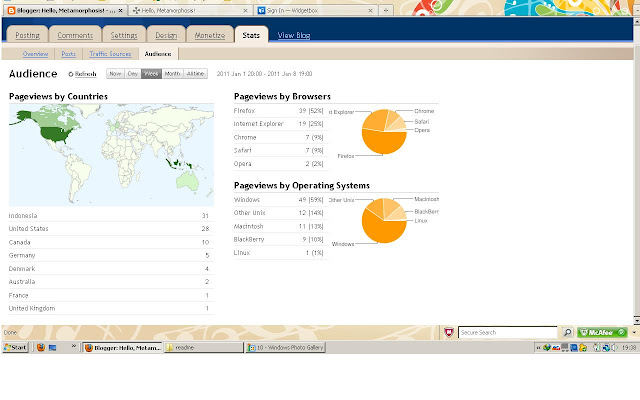Click the France country row
The width and height of the screenshot is (640, 400).
[x=111, y=295]
